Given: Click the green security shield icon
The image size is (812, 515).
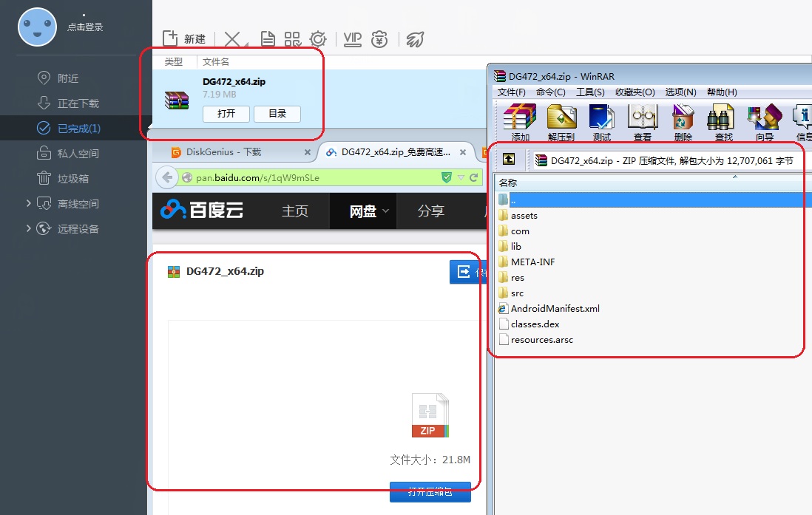Looking at the screenshot, I should pyautogui.click(x=447, y=177).
